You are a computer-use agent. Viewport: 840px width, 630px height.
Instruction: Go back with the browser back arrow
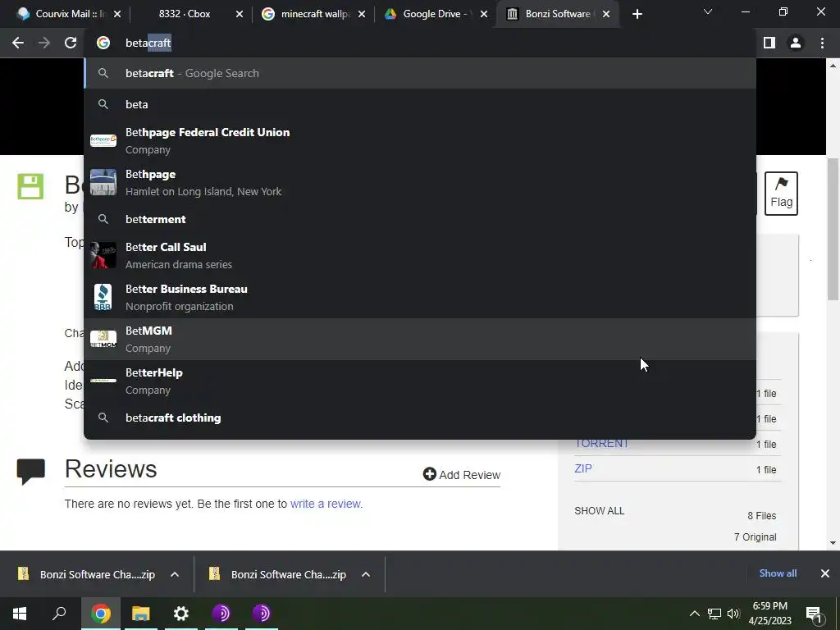(18, 43)
